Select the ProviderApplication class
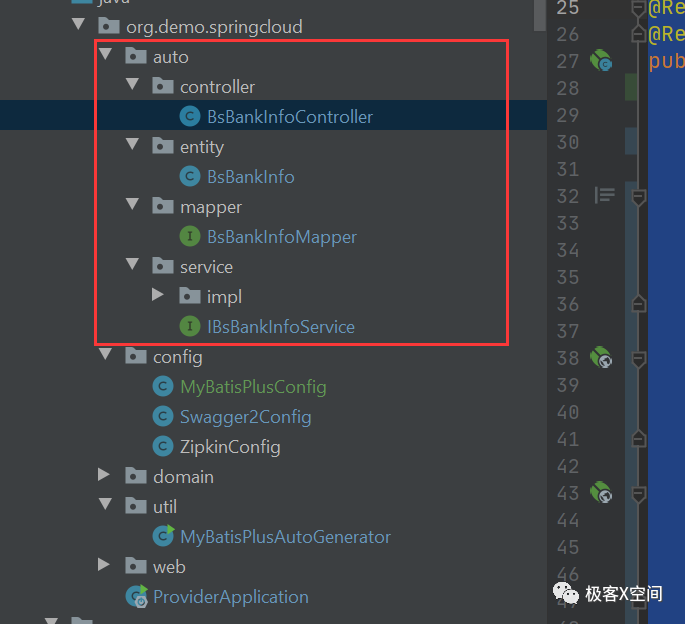The height and width of the screenshot is (624, 685). tap(231, 597)
